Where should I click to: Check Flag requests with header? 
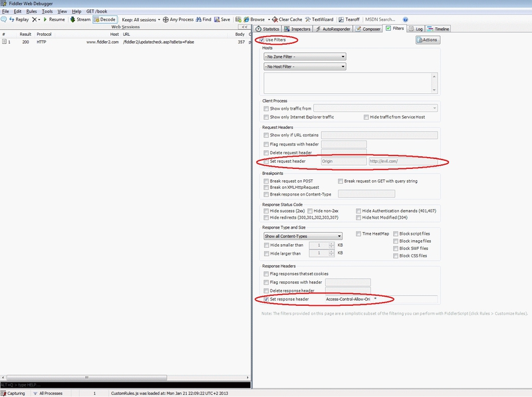click(x=266, y=144)
